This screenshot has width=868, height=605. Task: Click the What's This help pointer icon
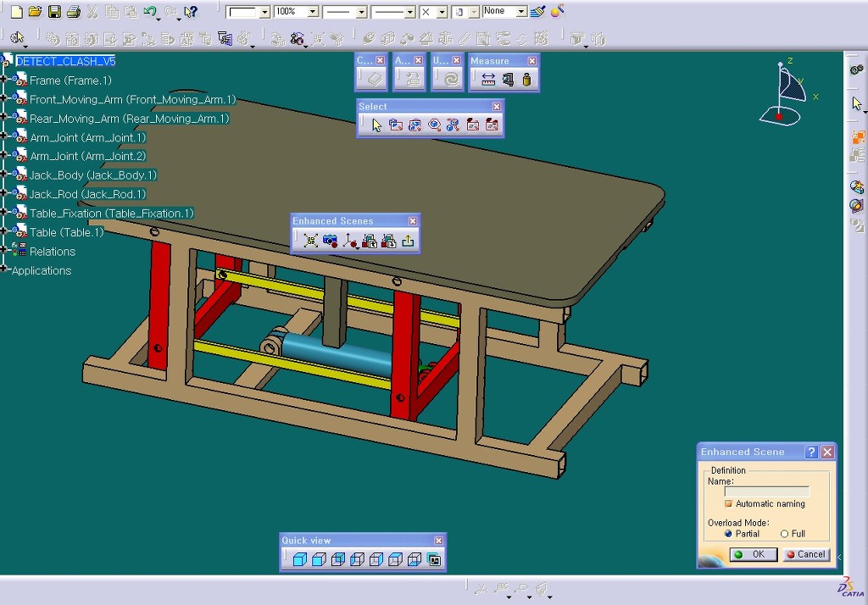click(191, 12)
